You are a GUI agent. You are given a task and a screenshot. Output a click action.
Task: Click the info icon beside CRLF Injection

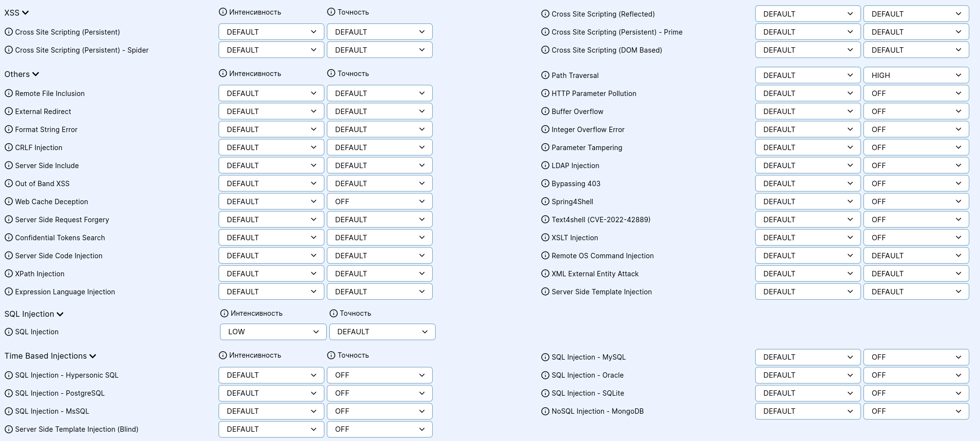click(x=9, y=147)
